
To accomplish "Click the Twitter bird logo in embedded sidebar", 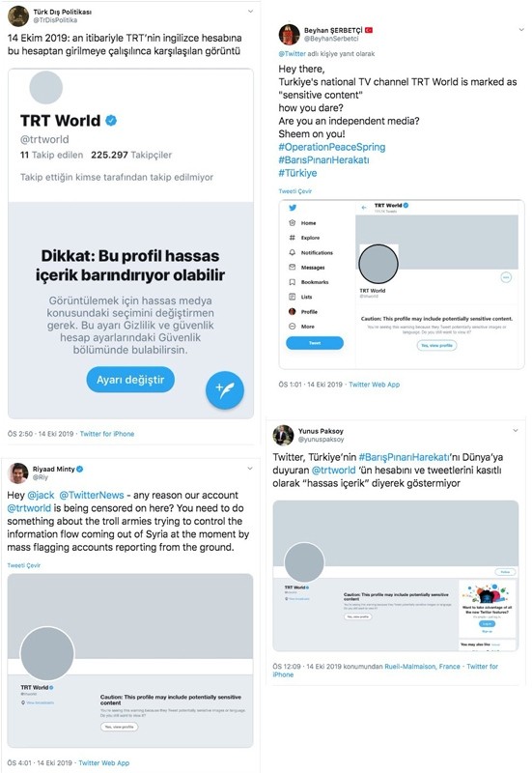I will 293,208.
